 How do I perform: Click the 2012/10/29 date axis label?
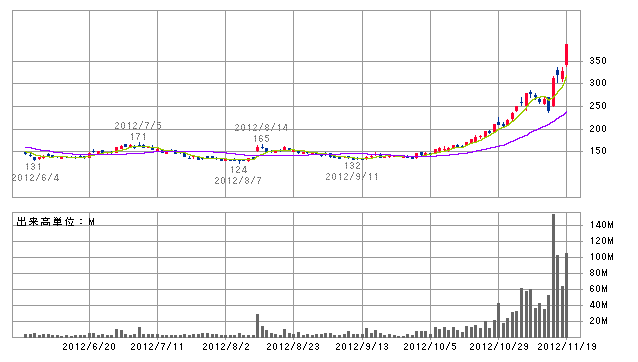click(499, 347)
